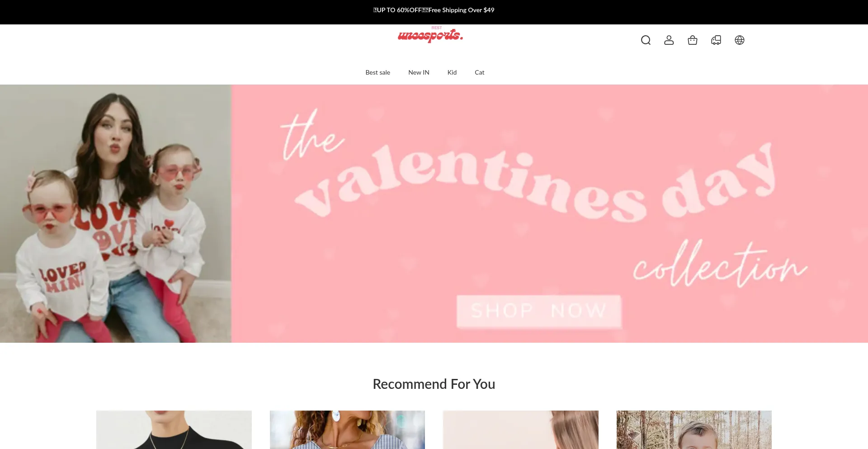Open the black top product thumbnail
Screen dimensions: 868x449
point(174,430)
